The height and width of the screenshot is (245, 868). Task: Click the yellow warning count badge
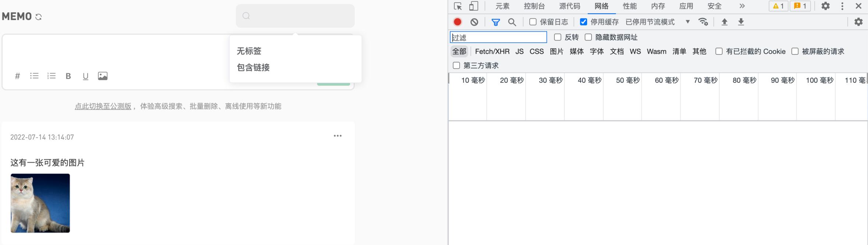[x=778, y=6]
